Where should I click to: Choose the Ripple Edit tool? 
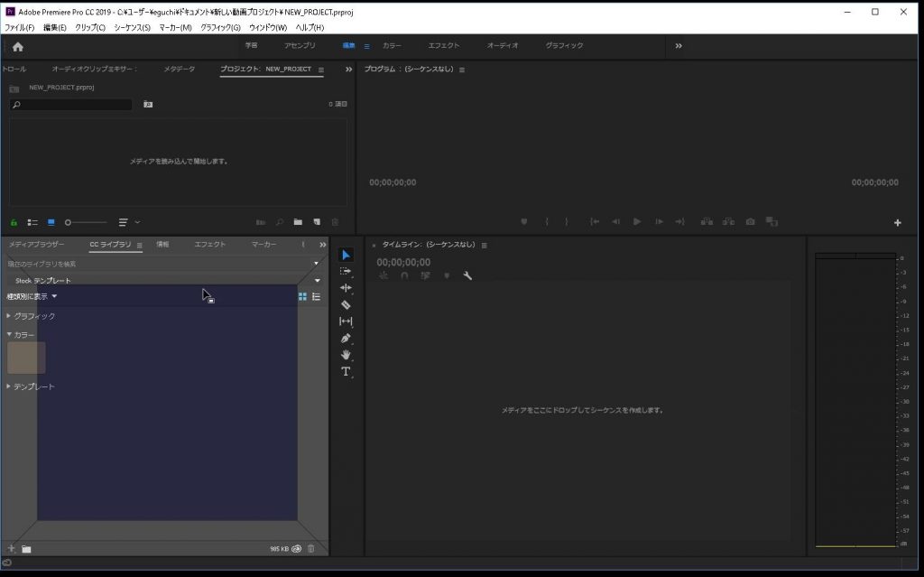pos(346,288)
